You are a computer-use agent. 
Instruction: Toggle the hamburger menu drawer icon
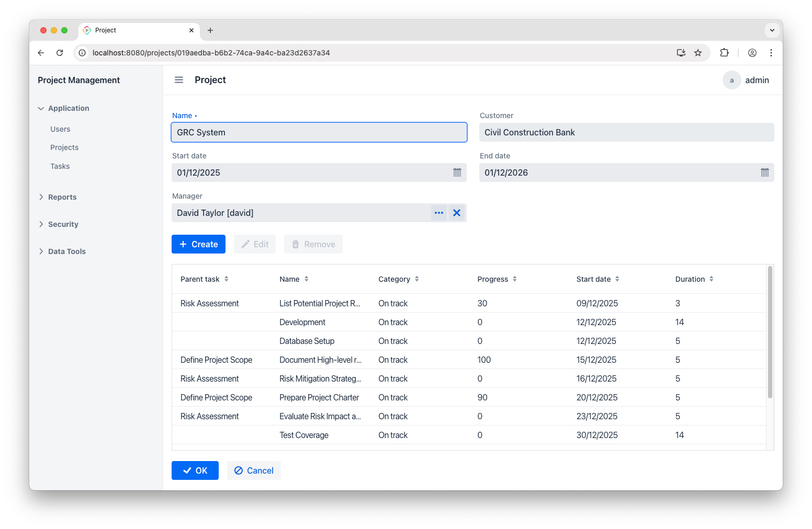coord(179,80)
